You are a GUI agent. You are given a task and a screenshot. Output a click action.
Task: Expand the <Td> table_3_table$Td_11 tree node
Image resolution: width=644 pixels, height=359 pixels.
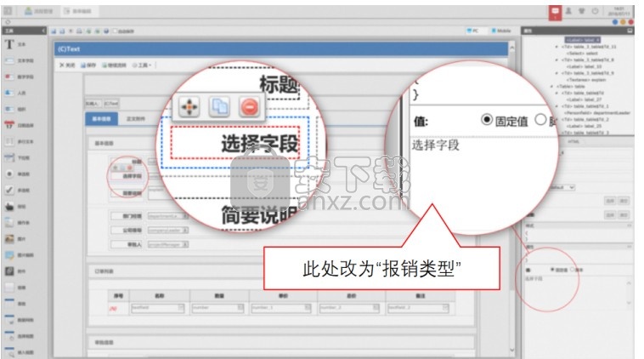click(x=556, y=47)
